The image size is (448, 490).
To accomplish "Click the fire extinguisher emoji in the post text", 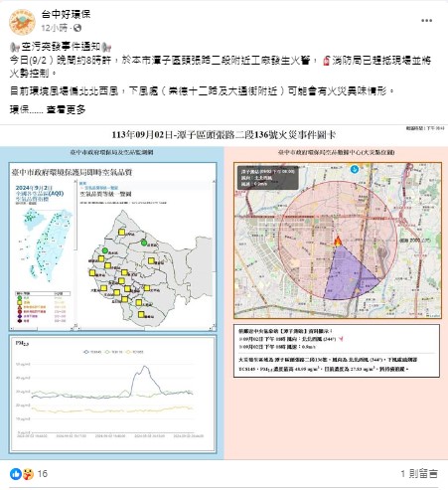I will [x=326, y=61].
